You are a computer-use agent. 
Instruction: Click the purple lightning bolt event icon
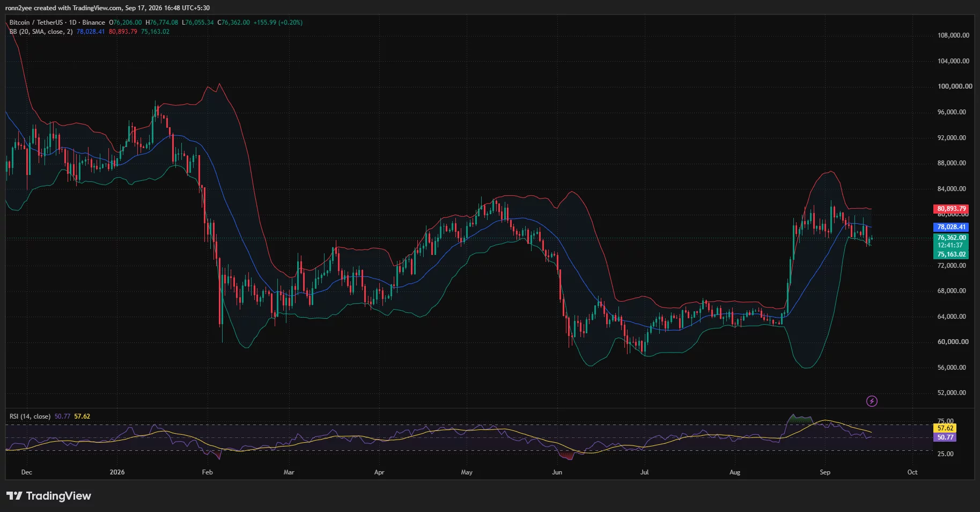coord(872,401)
